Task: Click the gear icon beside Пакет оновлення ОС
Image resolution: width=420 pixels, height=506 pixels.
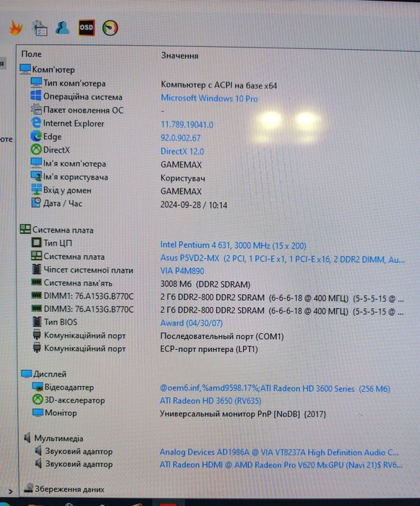Action: coord(36,109)
